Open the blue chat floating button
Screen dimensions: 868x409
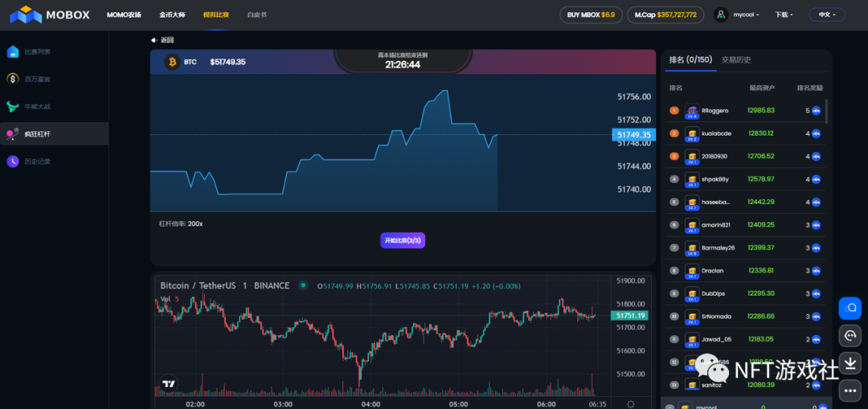(850, 308)
